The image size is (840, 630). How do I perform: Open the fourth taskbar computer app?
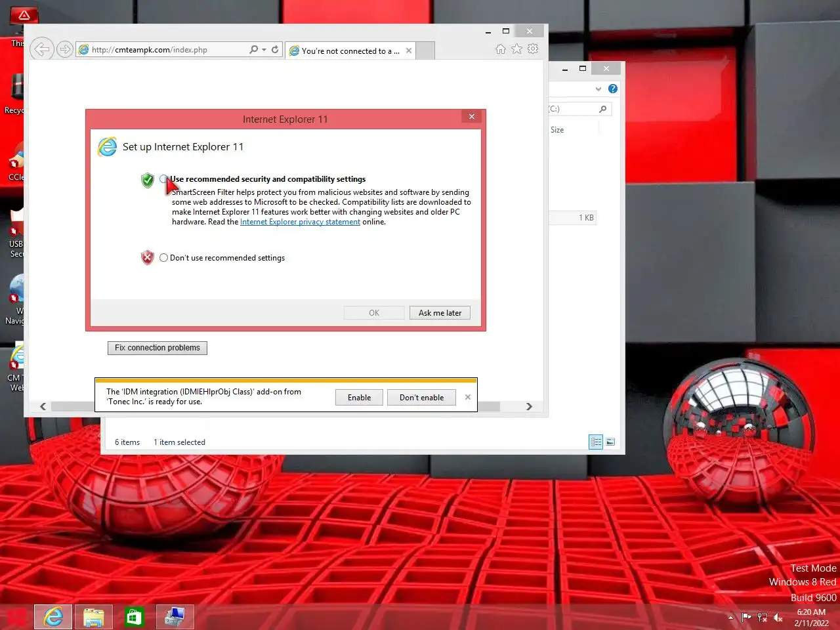tap(175, 617)
